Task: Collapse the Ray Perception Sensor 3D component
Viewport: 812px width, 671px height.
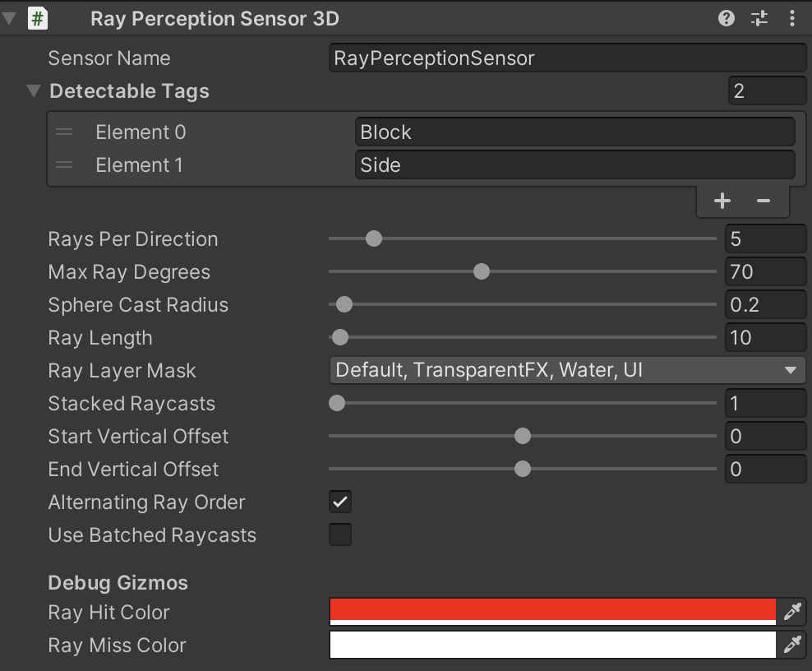Action: click(x=9, y=19)
